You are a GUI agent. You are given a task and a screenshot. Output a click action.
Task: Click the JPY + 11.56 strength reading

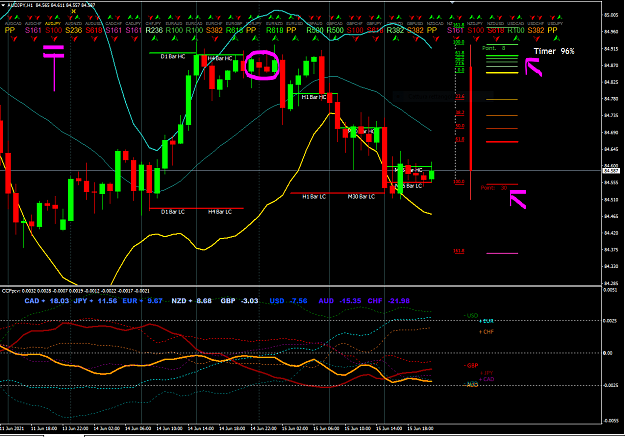(x=95, y=301)
